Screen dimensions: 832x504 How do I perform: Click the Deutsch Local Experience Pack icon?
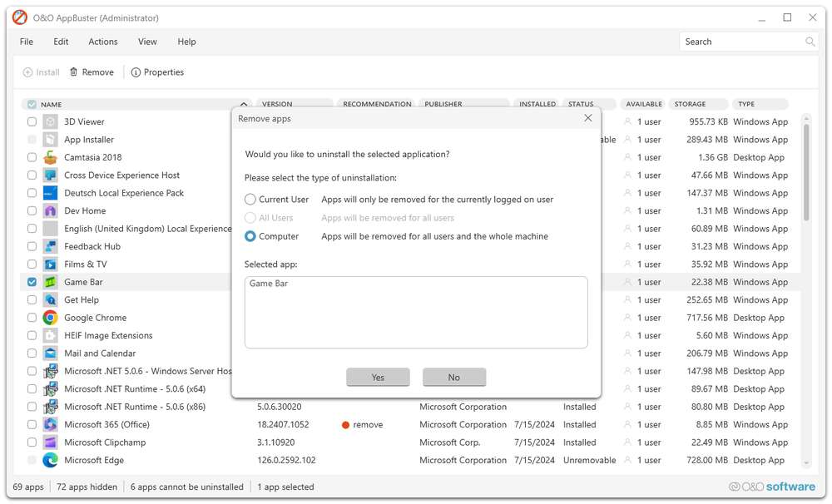pyautogui.click(x=51, y=193)
